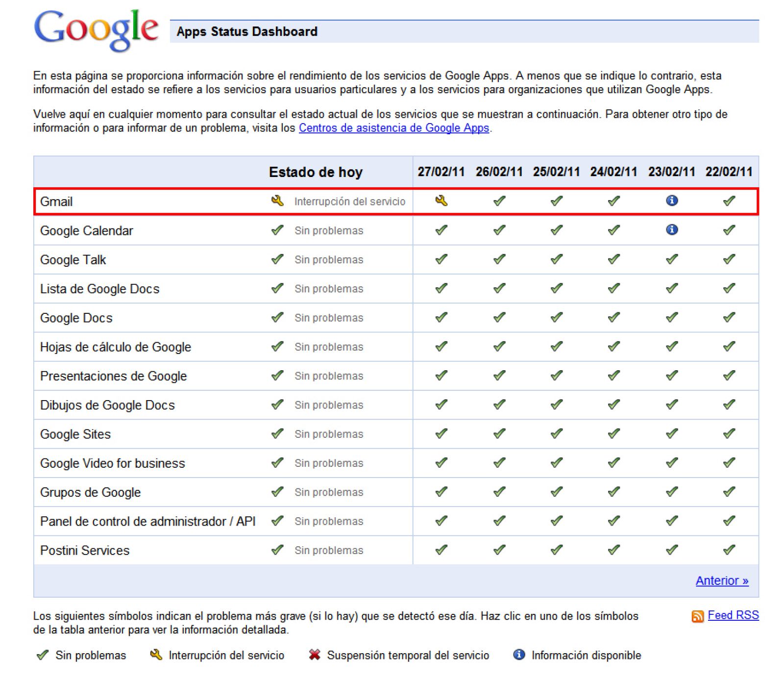
Task: Click Postini Services checkmark for 22/02/11
Action: pyautogui.click(x=729, y=550)
